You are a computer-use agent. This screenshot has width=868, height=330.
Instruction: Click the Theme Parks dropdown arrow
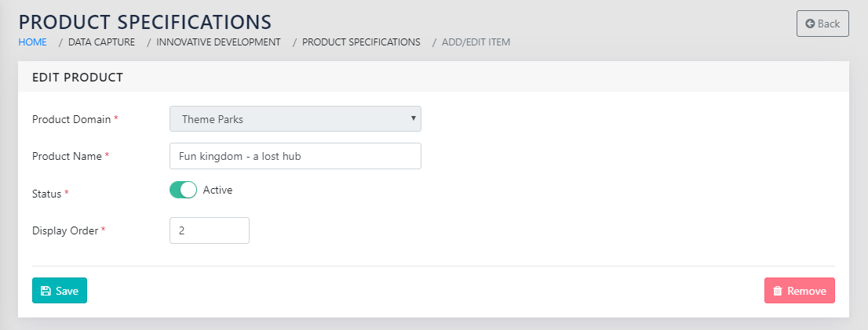pyautogui.click(x=413, y=118)
